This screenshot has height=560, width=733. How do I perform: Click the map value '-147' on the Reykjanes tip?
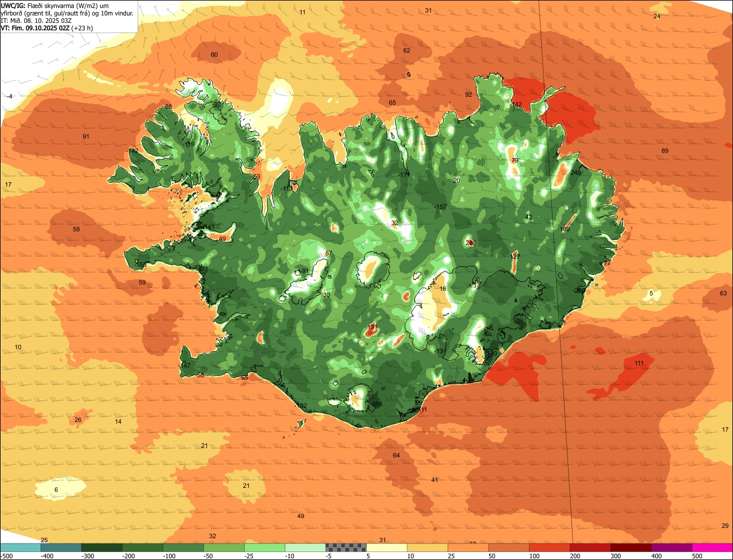(184, 365)
